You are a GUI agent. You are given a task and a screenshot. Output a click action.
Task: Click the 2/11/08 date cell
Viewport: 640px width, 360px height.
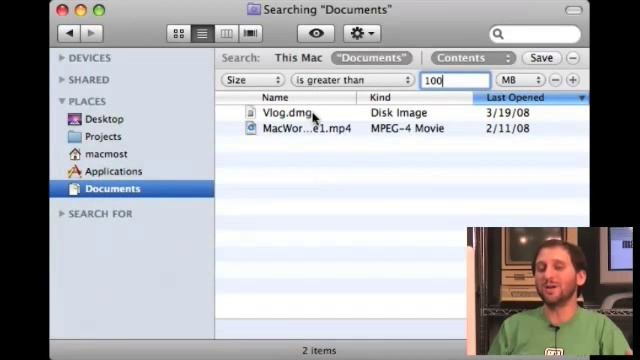508,129
